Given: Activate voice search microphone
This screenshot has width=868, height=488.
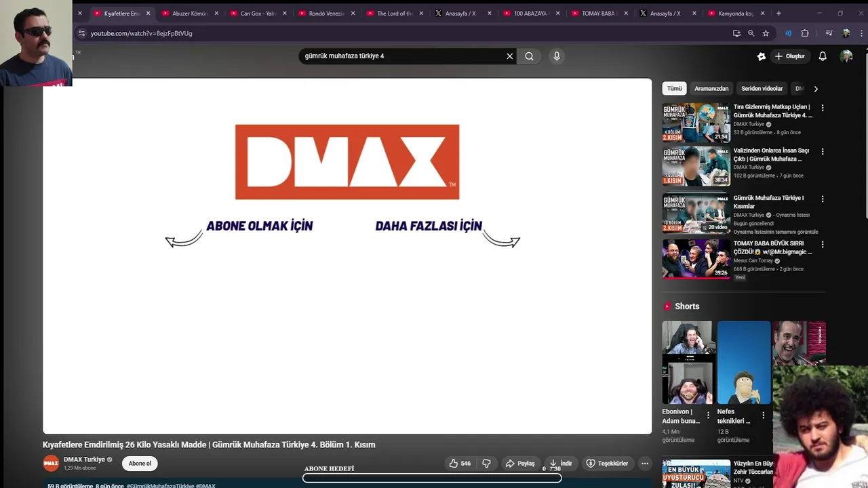Looking at the screenshot, I should pyautogui.click(x=557, y=56).
